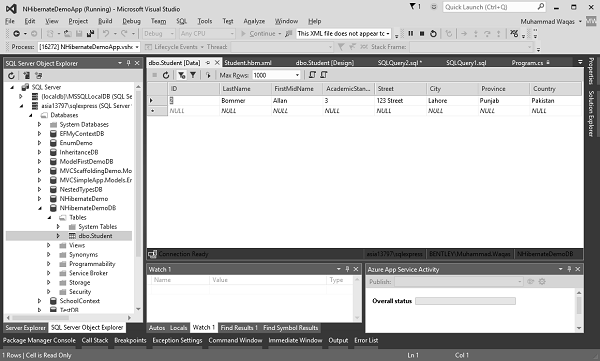The height and width of the screenshot is (361, 600).
Task: Expand the (localdb)\MSSQLLocalDB server node
Action: (21, 96)
